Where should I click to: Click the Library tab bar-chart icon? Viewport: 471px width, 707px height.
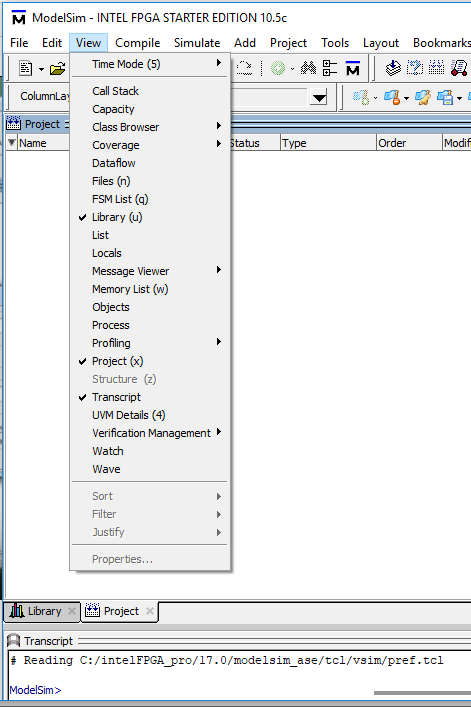point(17,611)
